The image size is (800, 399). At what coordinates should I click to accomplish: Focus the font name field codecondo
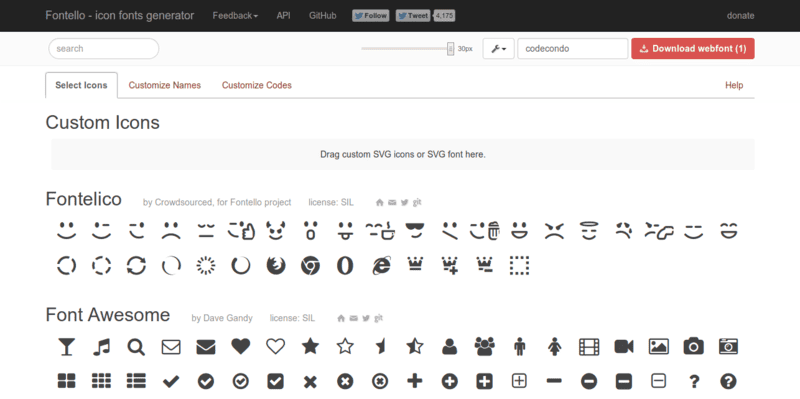(x=572, y=49)
